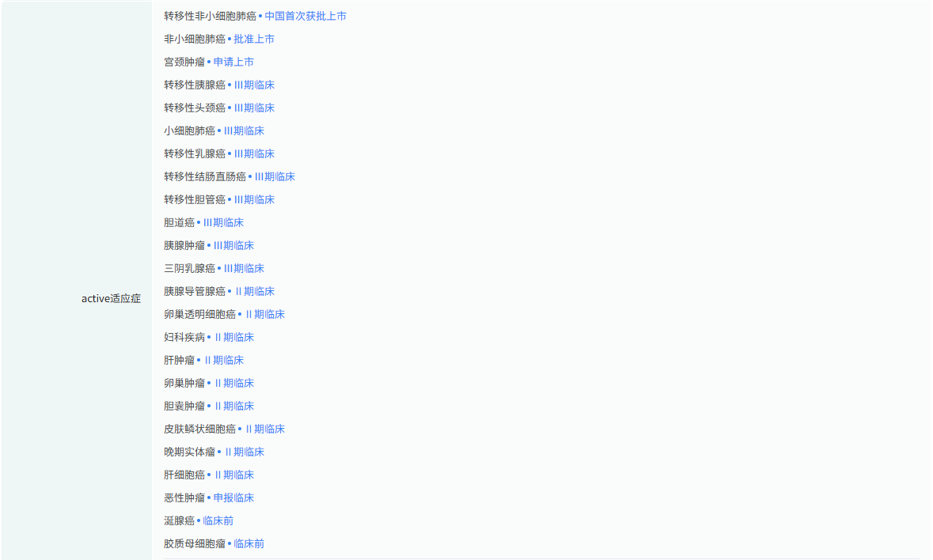Click the 妇科疾病 indication text
This screenshot has width=933, height=560.
click(x=184, y=337)
